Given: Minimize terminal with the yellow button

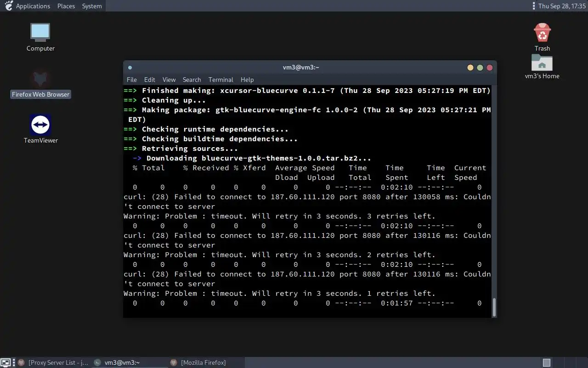Looking at the screenshot, I should click(x=470, y=68).
